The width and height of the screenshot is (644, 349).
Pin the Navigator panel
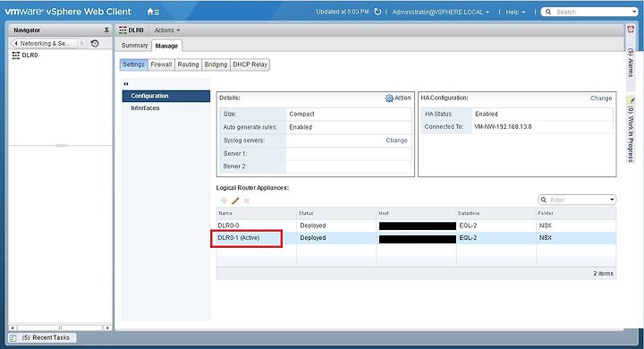point(106,30)
